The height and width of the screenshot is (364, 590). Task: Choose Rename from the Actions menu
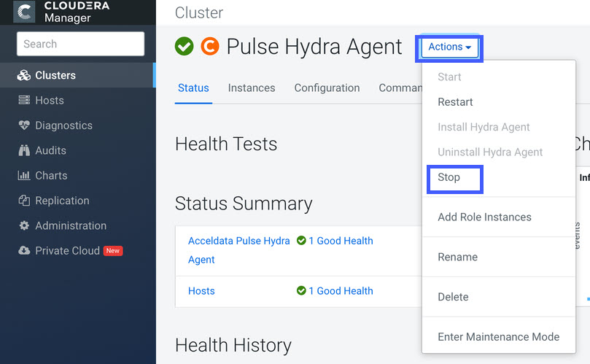tap(457, 257)
